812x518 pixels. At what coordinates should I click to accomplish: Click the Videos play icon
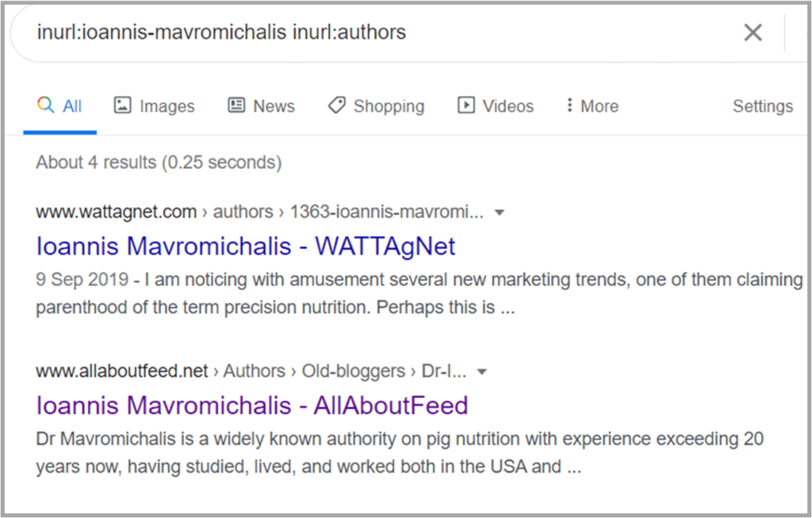pos(466,106)
